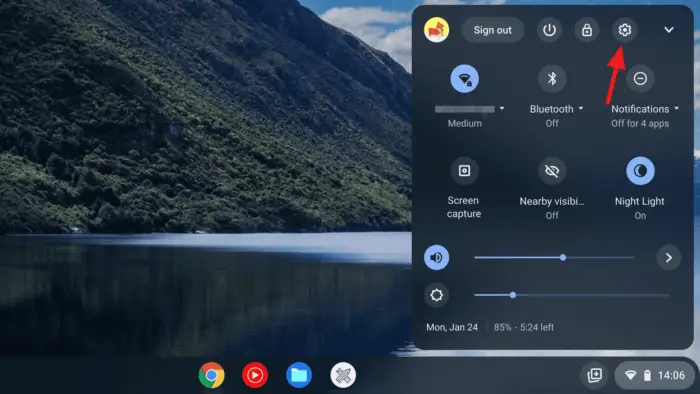Open Screen capture tool

[464, 170]
